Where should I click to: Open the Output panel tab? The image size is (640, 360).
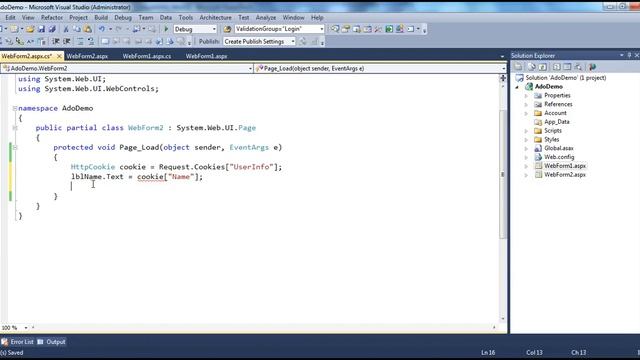point(52,342)
